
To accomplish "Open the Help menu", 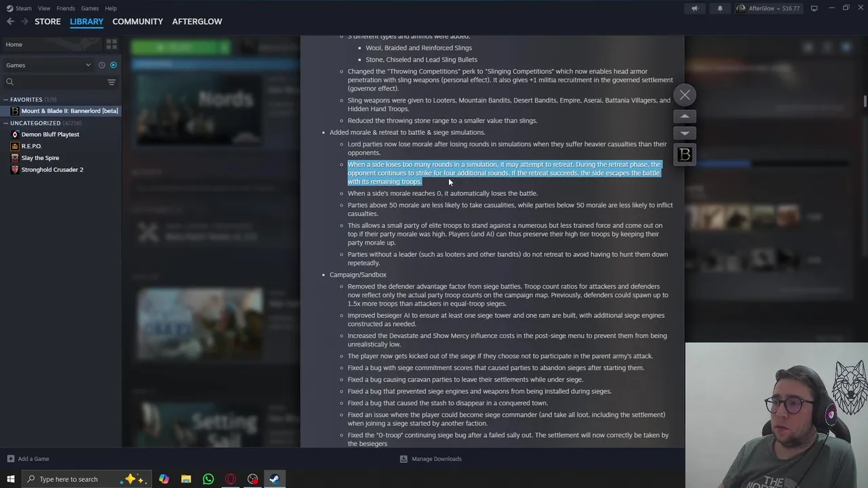I will (111, 8).
